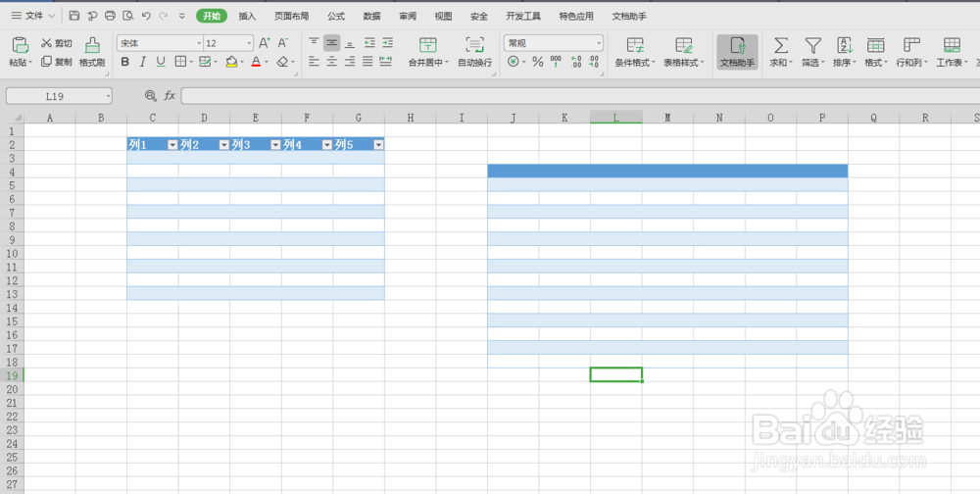Screen dimensions: 980x494
Task: Apply yellow fill color
Action: (x=231, y=62)
